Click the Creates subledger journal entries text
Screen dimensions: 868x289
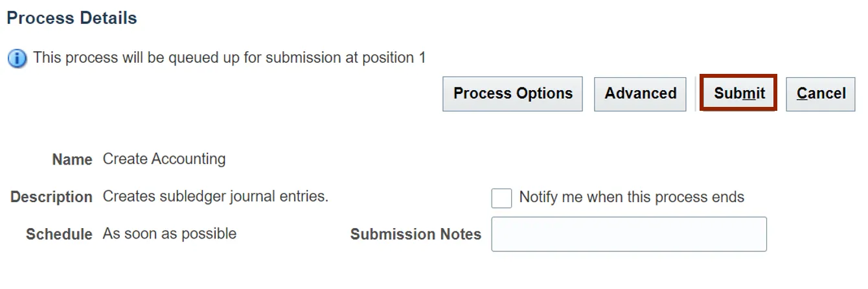[x=215, y=196]
